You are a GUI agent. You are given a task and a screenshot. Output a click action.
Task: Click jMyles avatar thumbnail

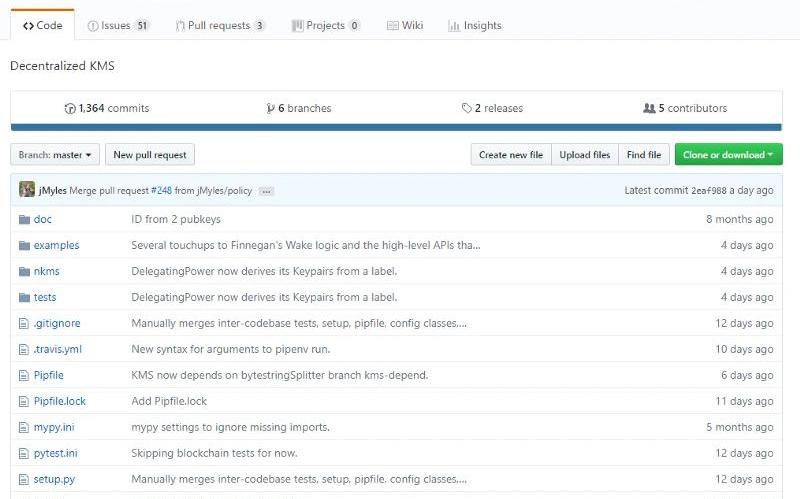point(27,189)
